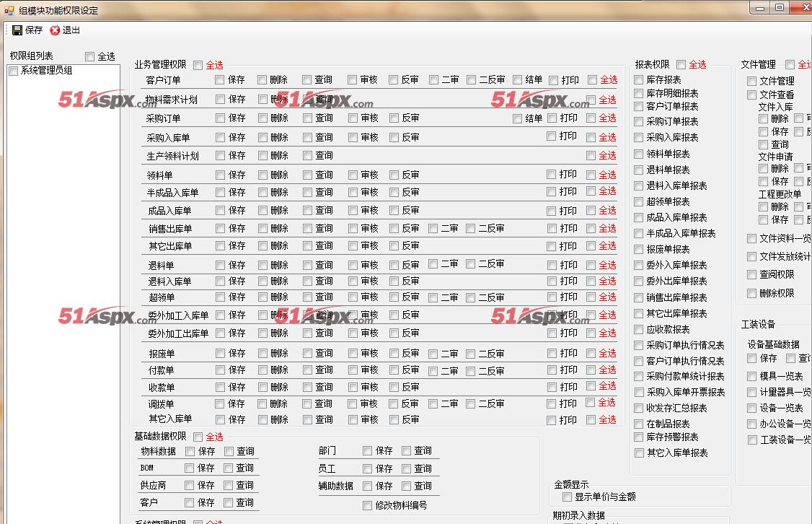Check the 收发存汇总报表 report
The image size is (812, 524).
click(x=638, y=409)
